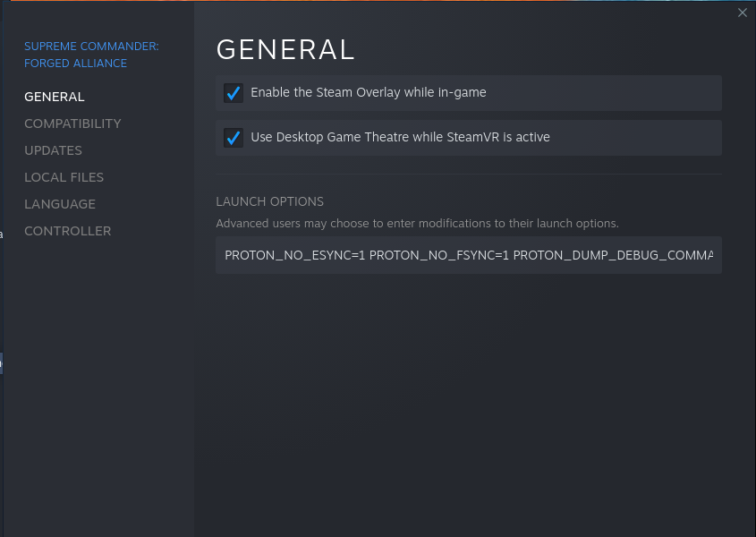Go to the Language tab
The height and width of the screenshot is (537, 756).
click(x=60, y=204)
